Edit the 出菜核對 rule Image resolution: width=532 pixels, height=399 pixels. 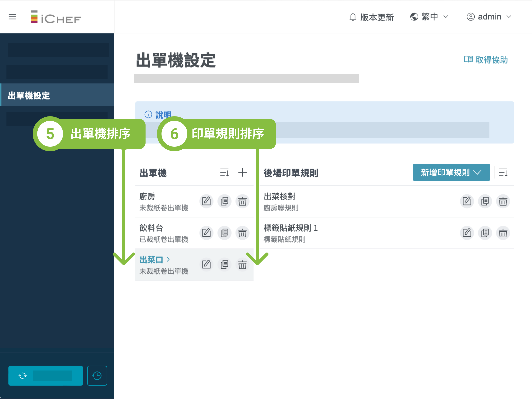(x=467, y=201)
